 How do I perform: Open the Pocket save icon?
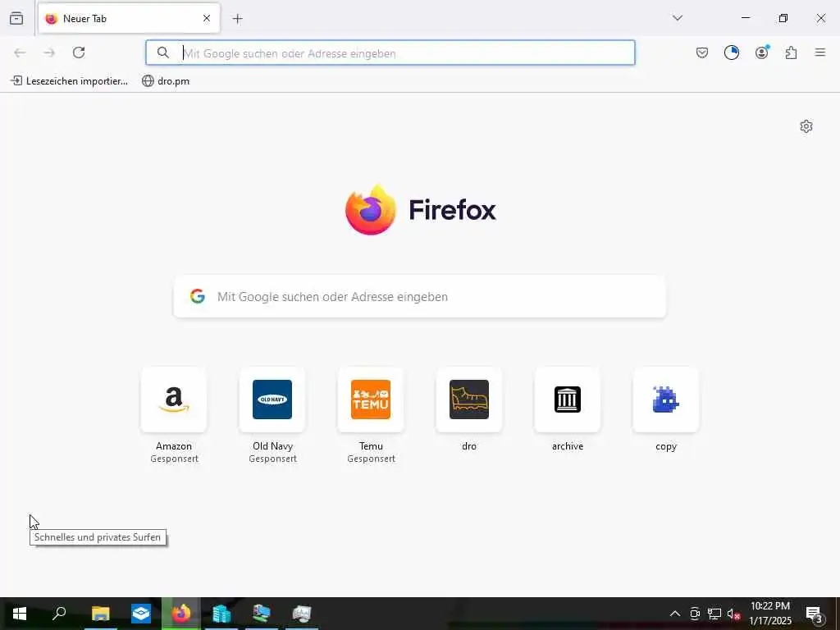coord(702,52)
